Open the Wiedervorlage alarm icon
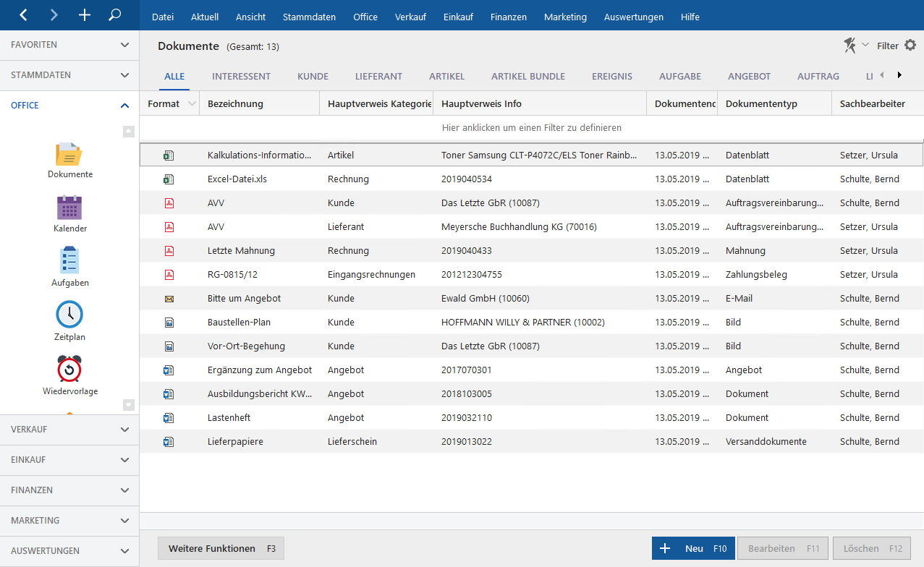924x567 pixels. [69, 369]
